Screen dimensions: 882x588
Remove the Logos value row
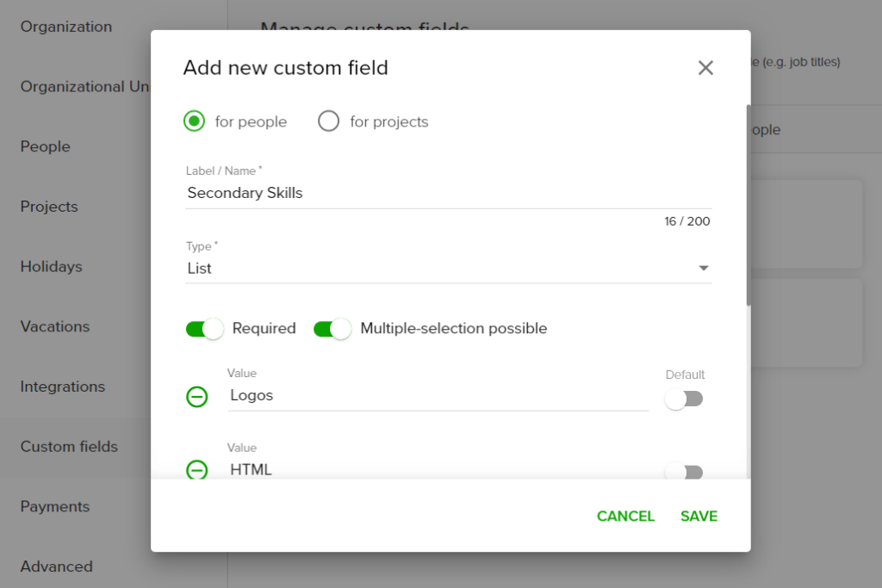[197, 397]
